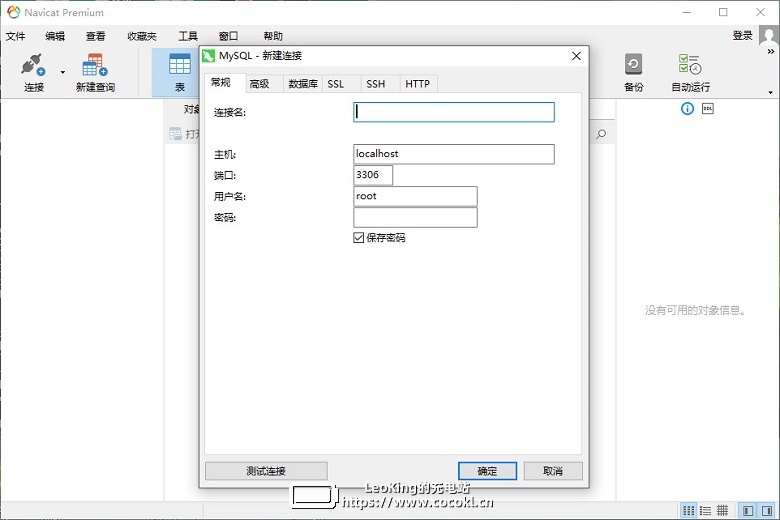Screen dimensions: 780x520
Task: Click the DDL icon in right panel
Action: tap(707, 108)
